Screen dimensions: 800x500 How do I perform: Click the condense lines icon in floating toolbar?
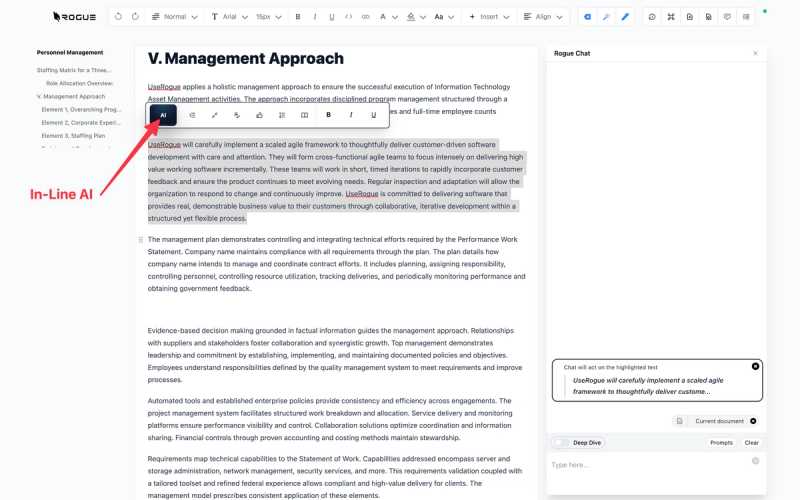click(192, 115)
